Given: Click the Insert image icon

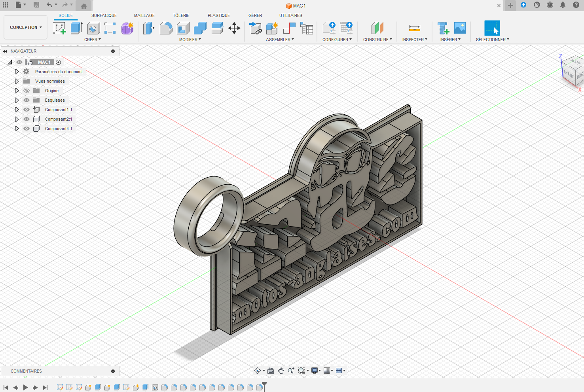Looking at the screenshot, I should point(460,28).
